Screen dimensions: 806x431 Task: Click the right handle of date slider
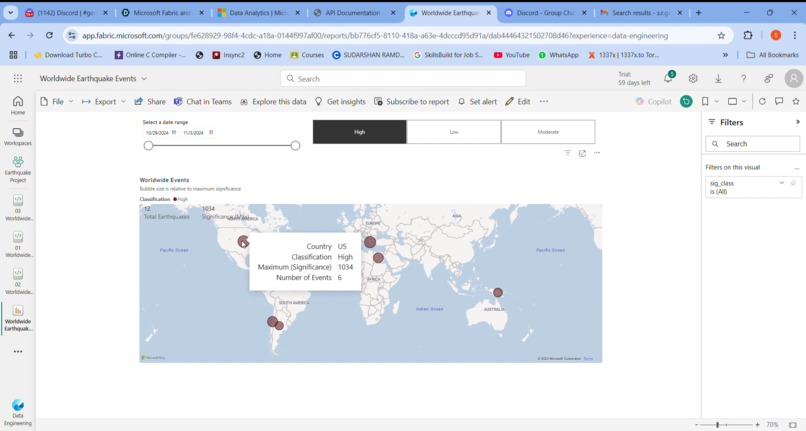pos(295,146)
